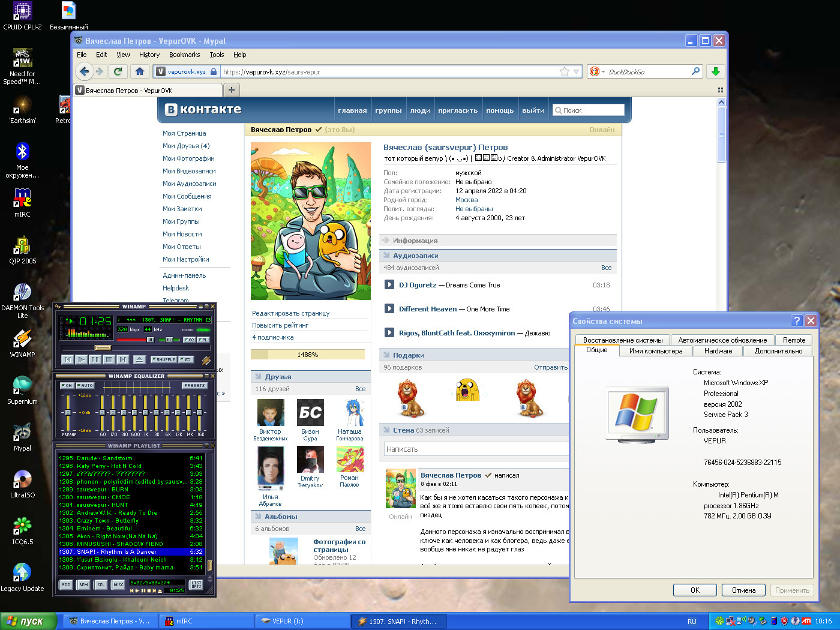Open the Bookmarks menu

coord(184,55)
